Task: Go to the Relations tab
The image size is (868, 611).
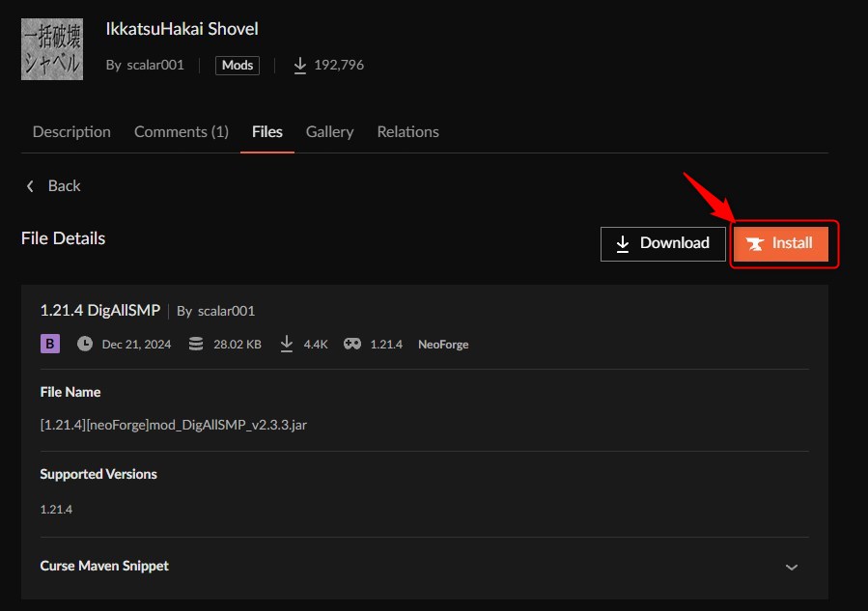Action: (x=408, y=131)
